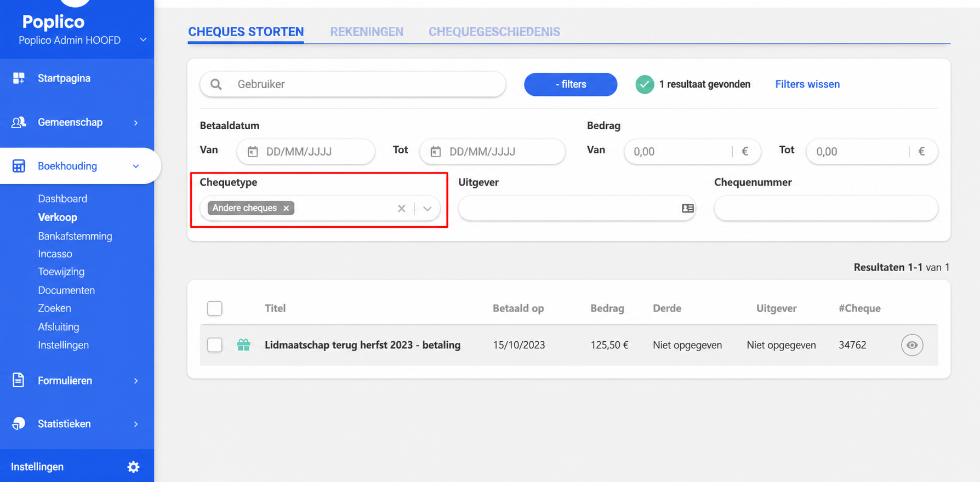Toggle the select-all checkbox in table header
The image size is (980, 482).
coord(215,308)
